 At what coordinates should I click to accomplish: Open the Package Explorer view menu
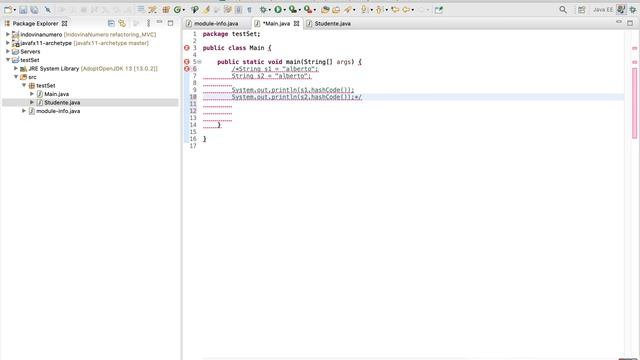[x=149, y=23]
